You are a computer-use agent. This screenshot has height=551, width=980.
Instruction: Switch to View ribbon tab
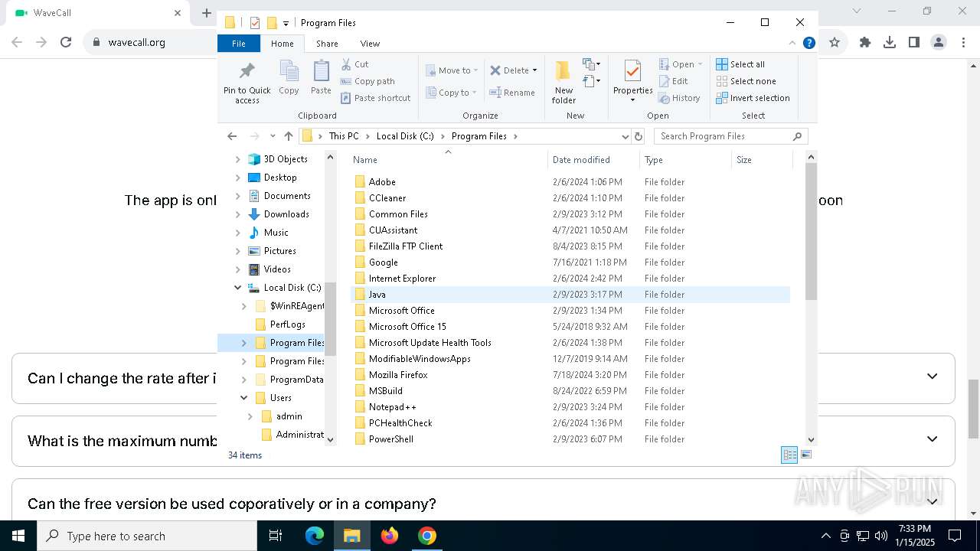tap(370, 44)
